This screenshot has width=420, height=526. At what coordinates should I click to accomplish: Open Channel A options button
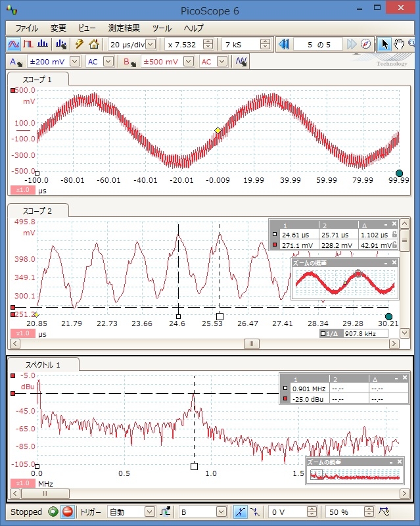click(16, 62)
